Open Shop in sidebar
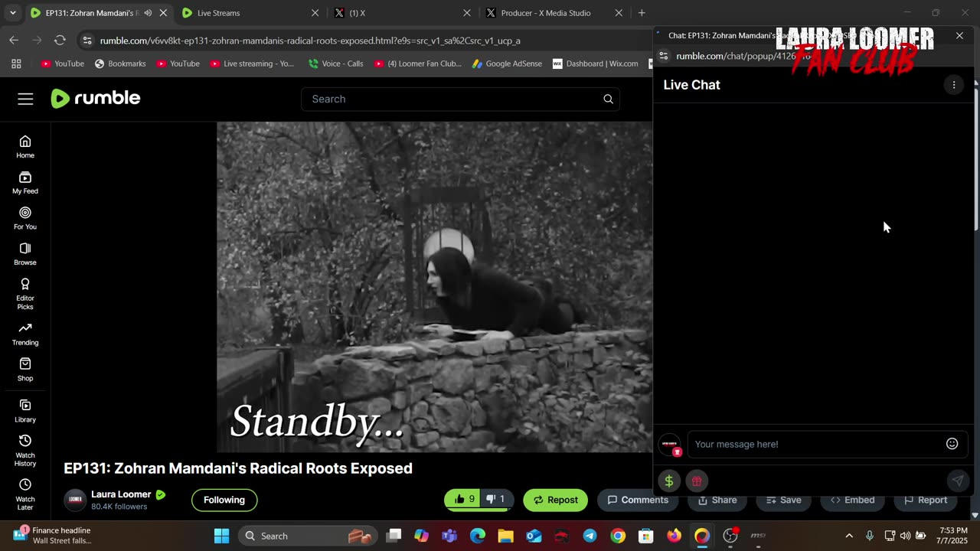Screen dimensions: 980x551 point(25,370)
